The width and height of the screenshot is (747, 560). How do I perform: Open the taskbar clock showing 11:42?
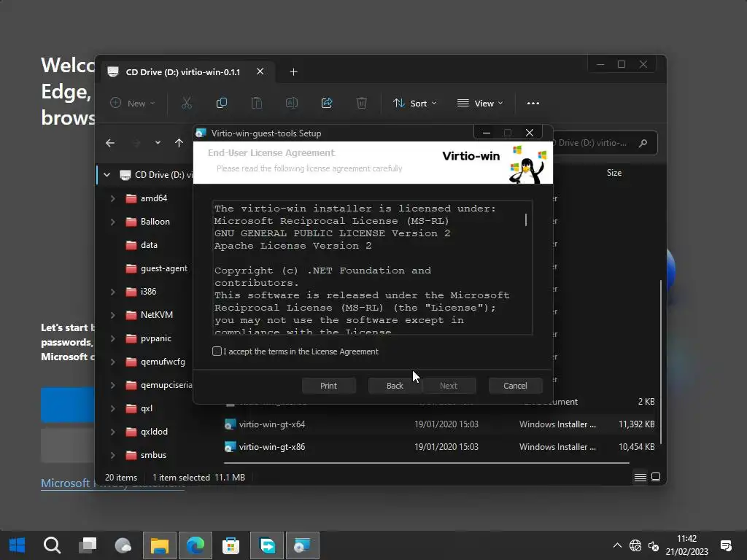click(x=687, y=545)
